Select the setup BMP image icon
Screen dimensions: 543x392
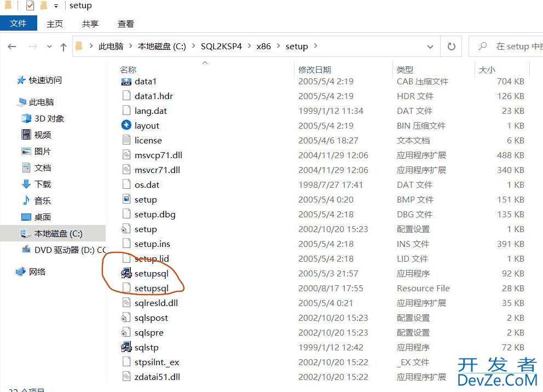coord(126,199)
